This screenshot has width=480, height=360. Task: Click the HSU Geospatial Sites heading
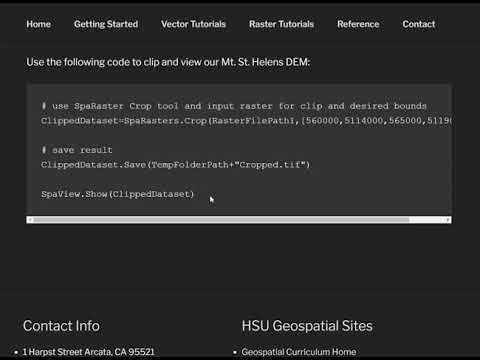307,326
